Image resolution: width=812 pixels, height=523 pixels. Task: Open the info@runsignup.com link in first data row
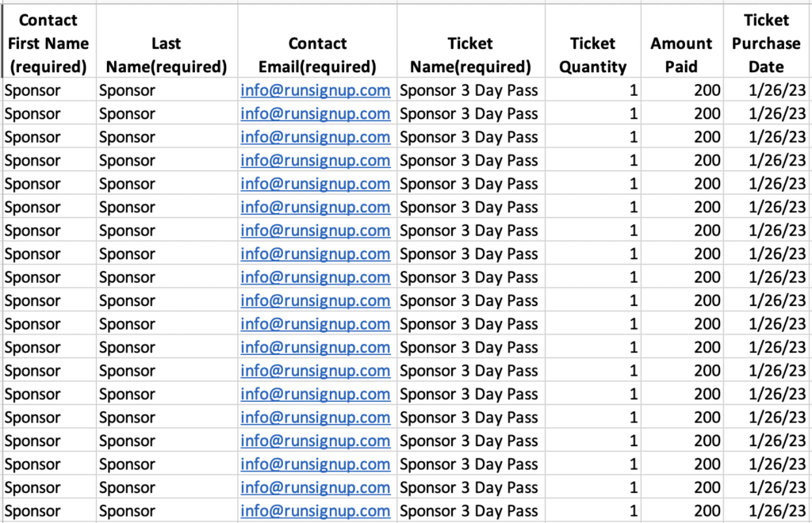(x=316, y=90)
